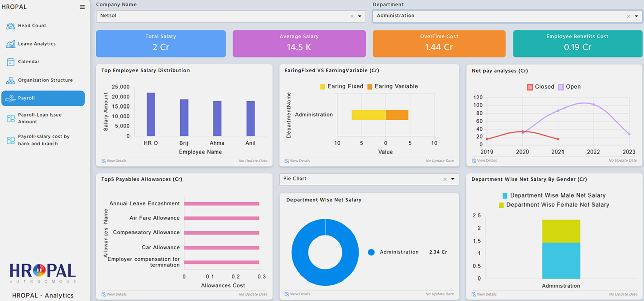The height and width of the screenshot is (301, 644).
Task: Click the Leave Analytics chart icon
Action: tap(11, 44)
